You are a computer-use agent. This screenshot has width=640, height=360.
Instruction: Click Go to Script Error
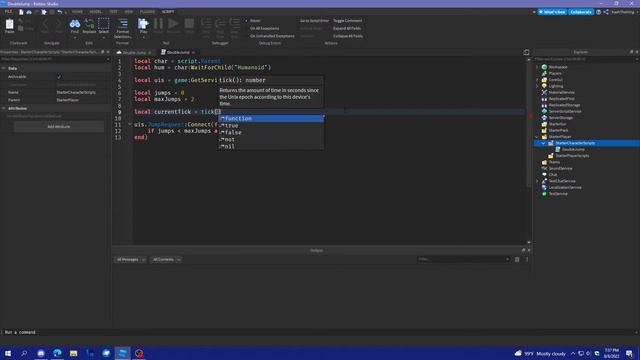314,20
